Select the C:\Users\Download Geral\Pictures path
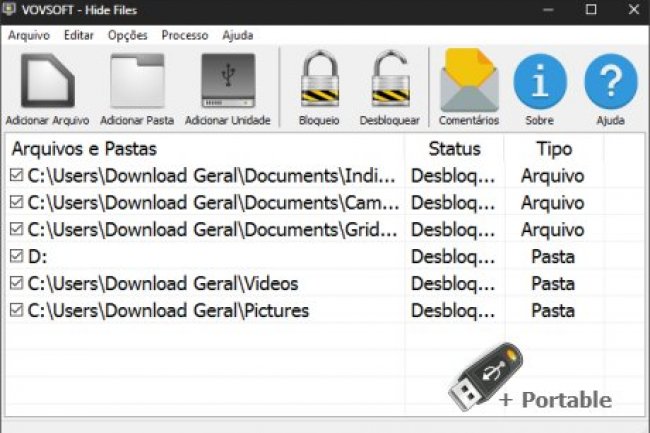 point(168,311)
